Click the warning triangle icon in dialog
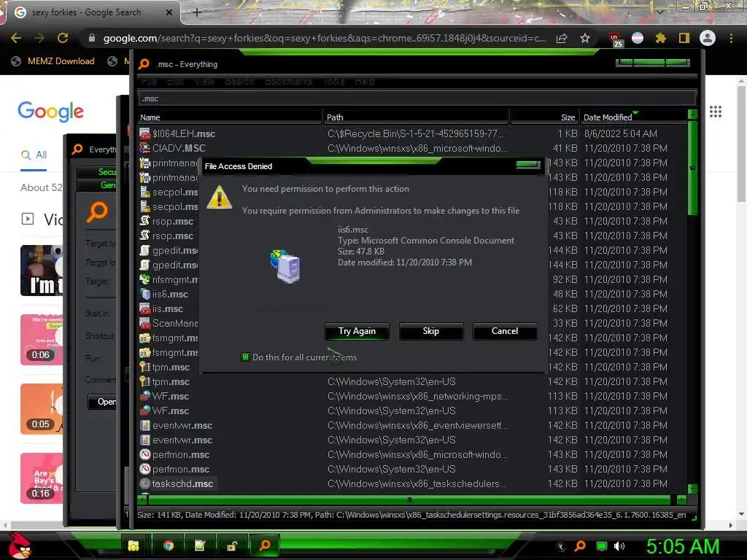This screenshot has width=747, height=560. pyautogui.click(x=219, y=198)
